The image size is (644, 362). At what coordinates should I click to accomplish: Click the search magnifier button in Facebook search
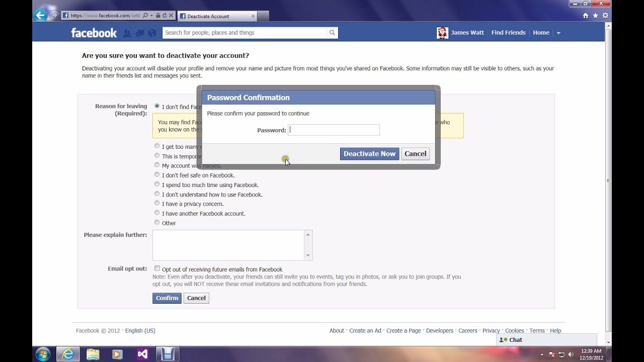[x=332, y=33]
